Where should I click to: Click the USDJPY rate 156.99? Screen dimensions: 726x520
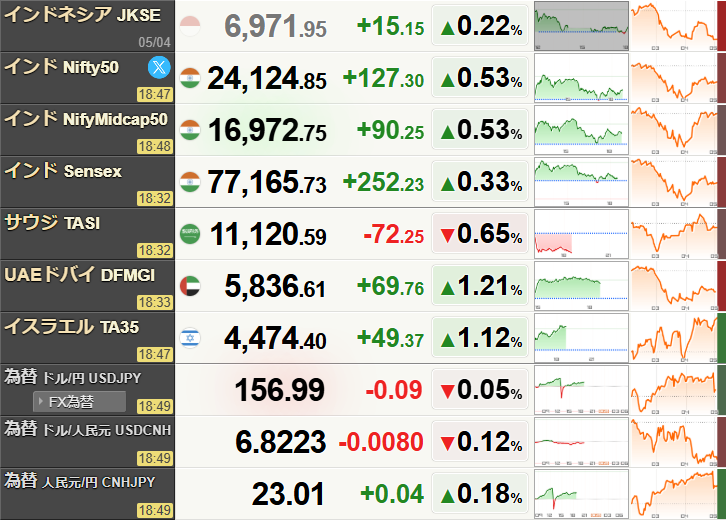click(x=280, y=390)
